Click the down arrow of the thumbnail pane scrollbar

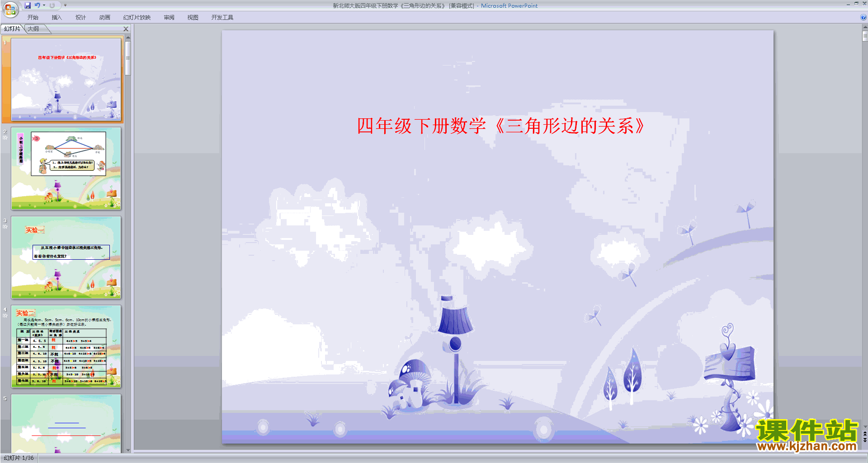pyautogui.click(x=128, y=450)
